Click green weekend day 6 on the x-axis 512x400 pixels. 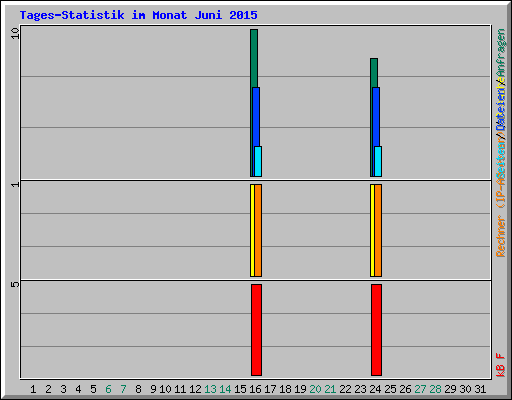(108, 389)
